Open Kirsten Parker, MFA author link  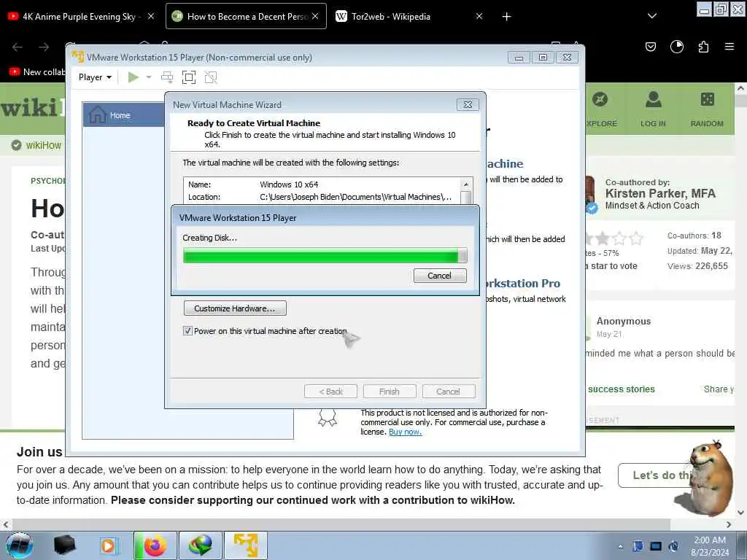click(x=660, y=193)
